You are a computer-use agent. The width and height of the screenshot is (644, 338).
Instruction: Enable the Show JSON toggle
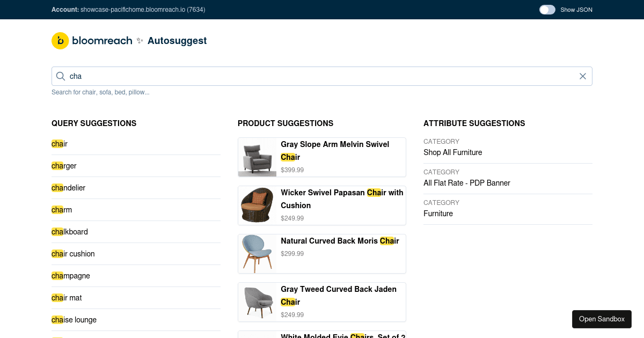click(x=547, y=9)
